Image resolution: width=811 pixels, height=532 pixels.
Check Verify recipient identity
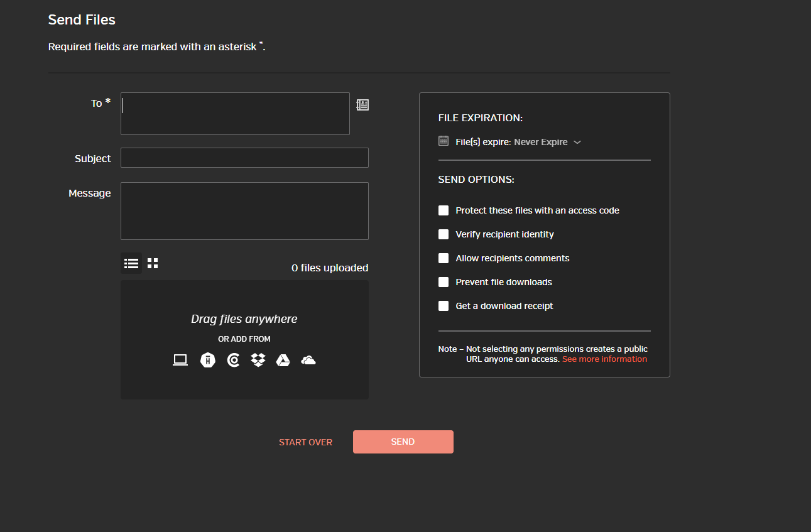(x=444, y=234)
